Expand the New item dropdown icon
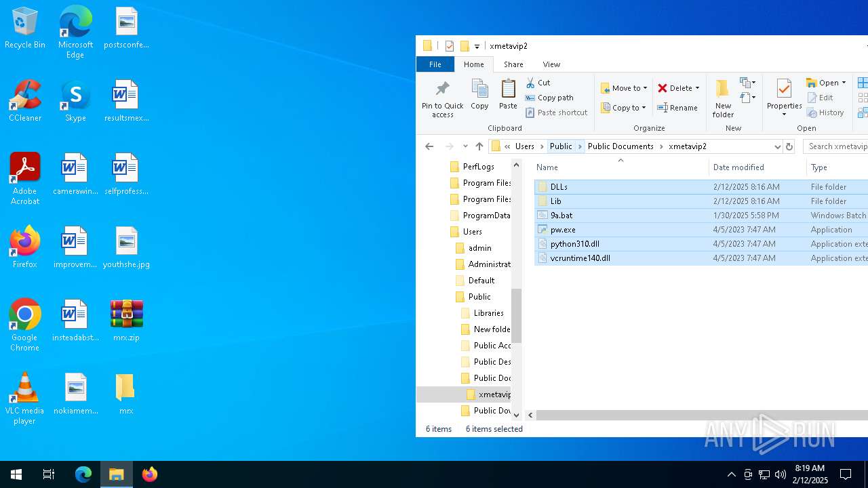This screenshot has width=868, height=488. tap(748, 83)
